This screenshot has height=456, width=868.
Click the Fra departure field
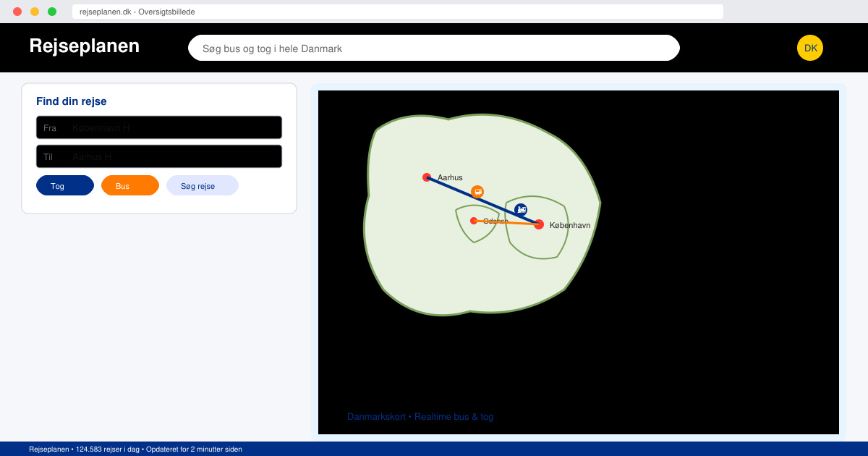[159, 127]
